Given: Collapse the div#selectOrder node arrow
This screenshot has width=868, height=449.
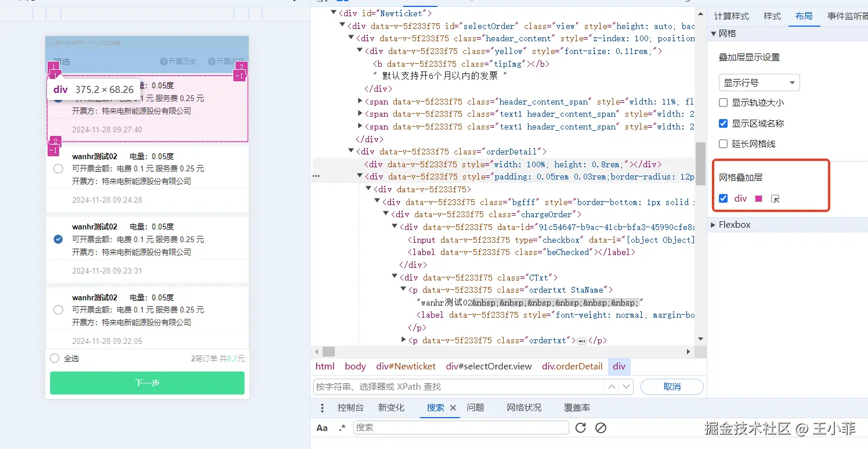Looking at the screenshot, I should tap(342, 26).
